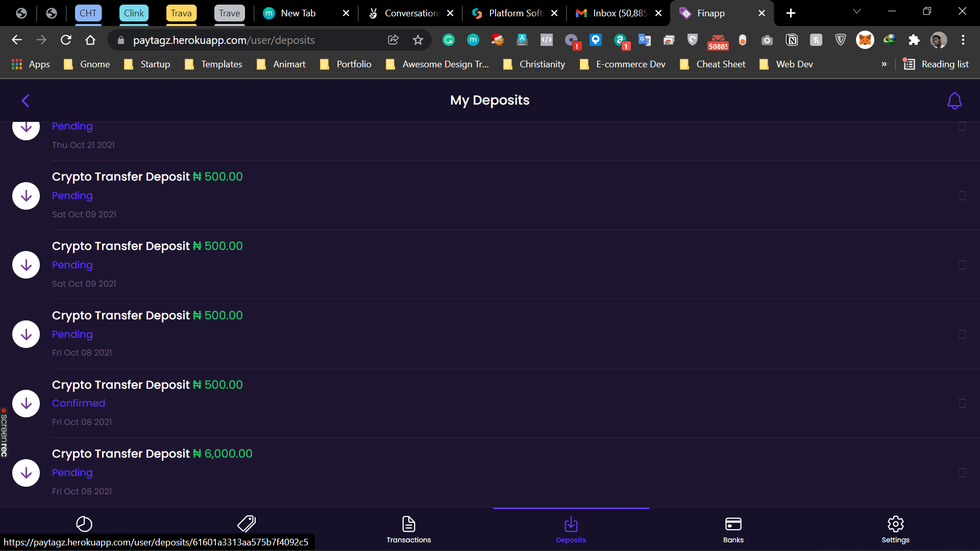
Task: Click arrow icon of Confirmed deposit
Action: coord(26,404)
